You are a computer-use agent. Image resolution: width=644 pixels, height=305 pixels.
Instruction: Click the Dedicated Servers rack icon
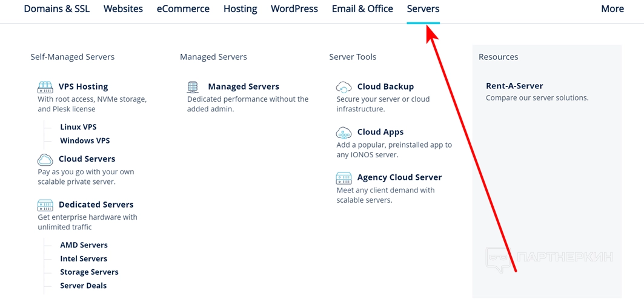45,205
